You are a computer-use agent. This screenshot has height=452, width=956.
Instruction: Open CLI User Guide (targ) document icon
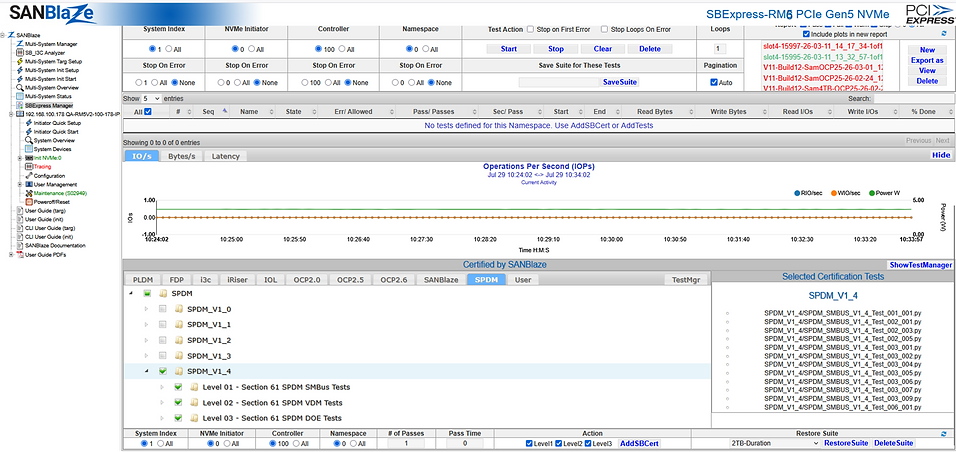(x=20, y=228)
